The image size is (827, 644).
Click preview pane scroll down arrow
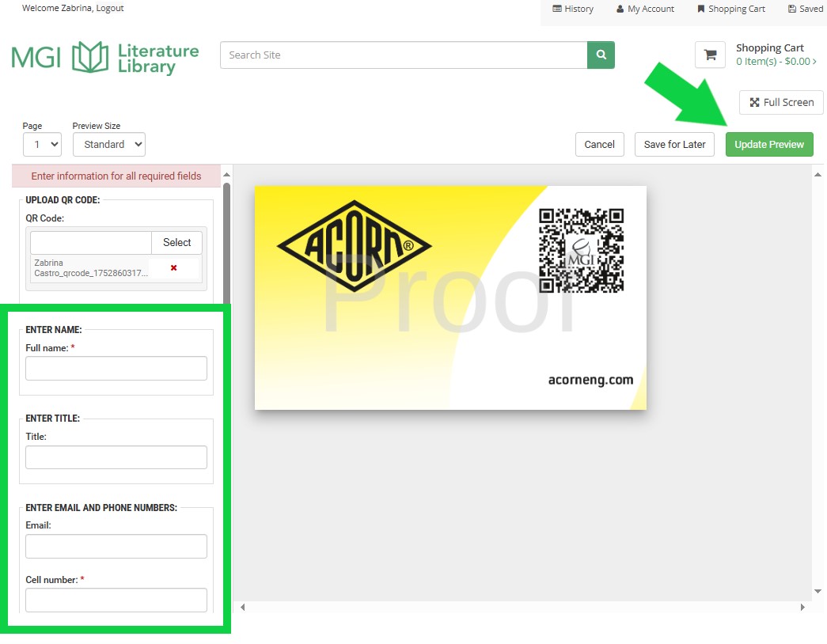(x=818, y=591)
